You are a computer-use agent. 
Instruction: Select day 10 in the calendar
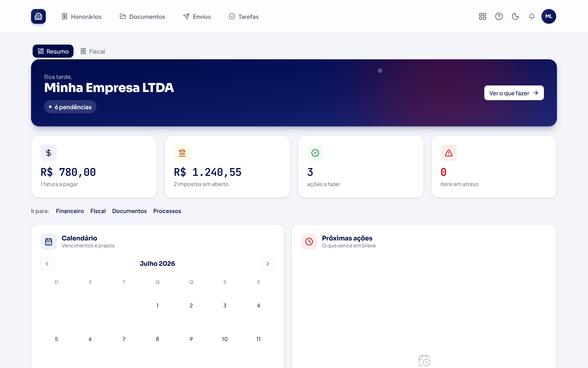coord(225,339)
